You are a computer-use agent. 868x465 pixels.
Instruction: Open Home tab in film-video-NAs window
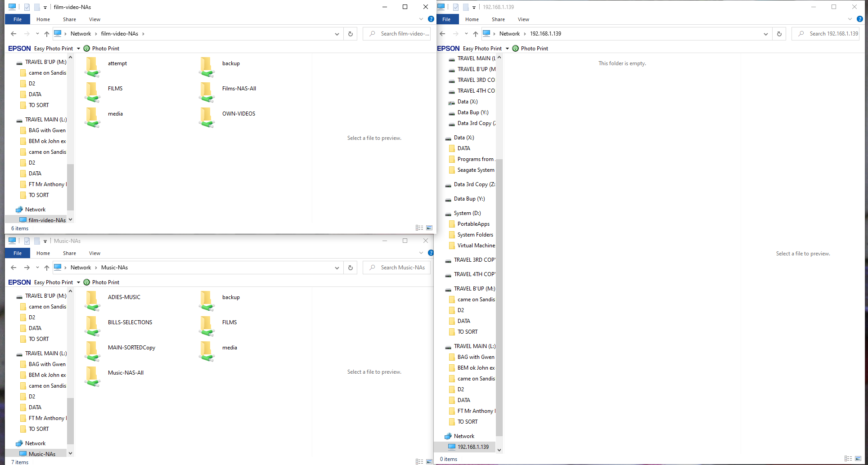[43, 19]
